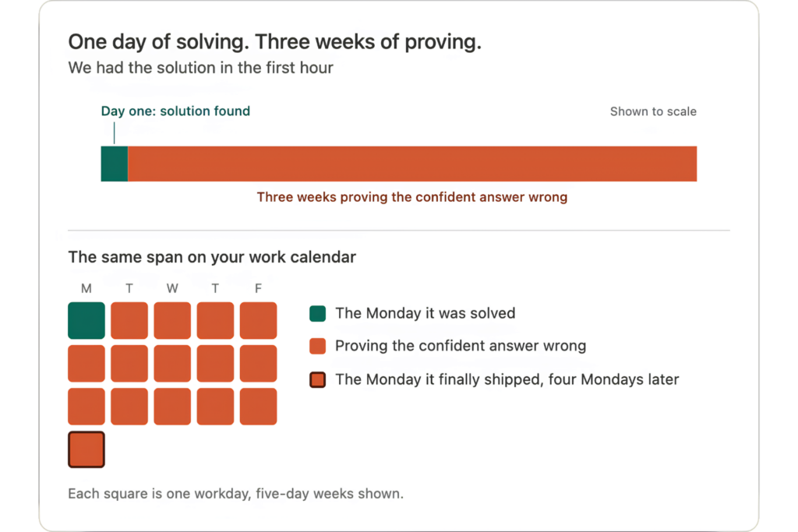Click the green Monday solved calendar square
798x532 pixels.
[87, 320]
